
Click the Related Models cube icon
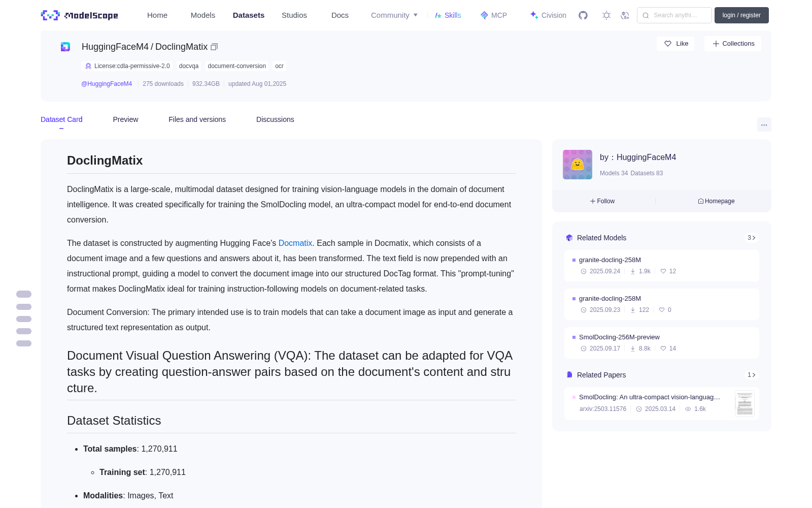click(x=569, y=238)
